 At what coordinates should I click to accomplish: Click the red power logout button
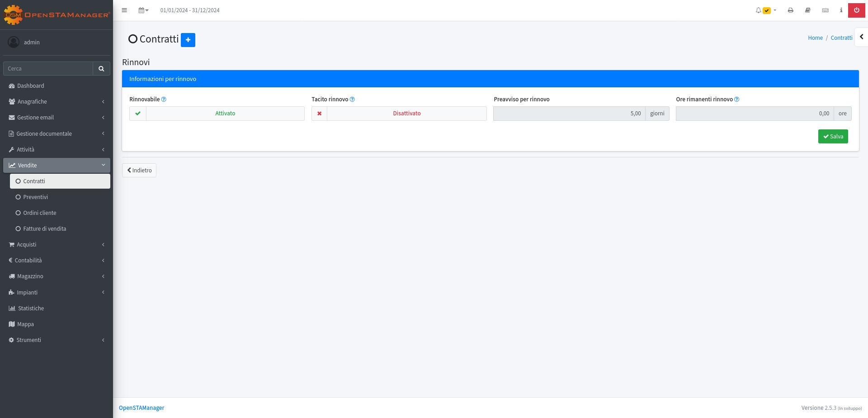[x=856, y=10]
